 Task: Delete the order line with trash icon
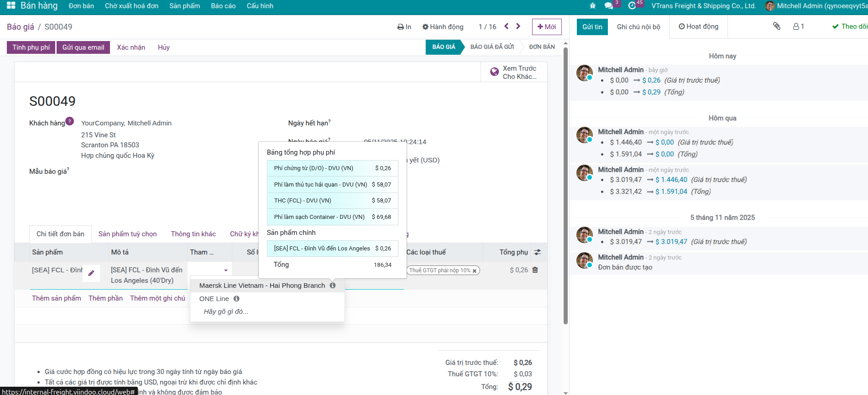tap(535, 270)
